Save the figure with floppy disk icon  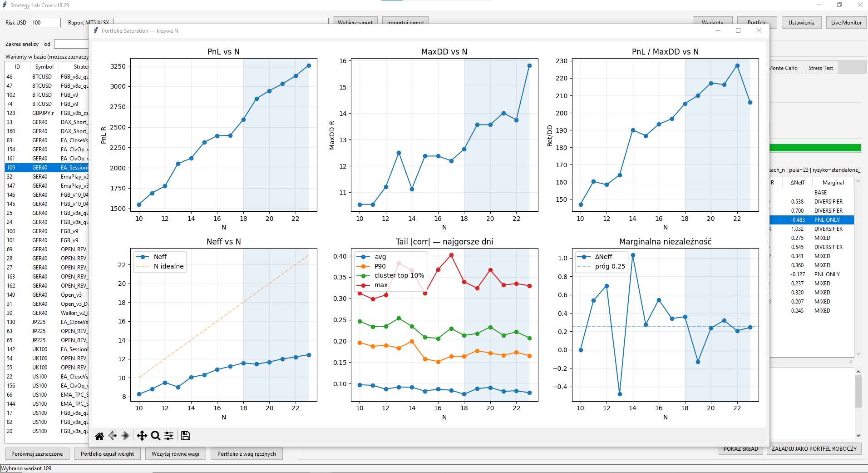[185, 436]
